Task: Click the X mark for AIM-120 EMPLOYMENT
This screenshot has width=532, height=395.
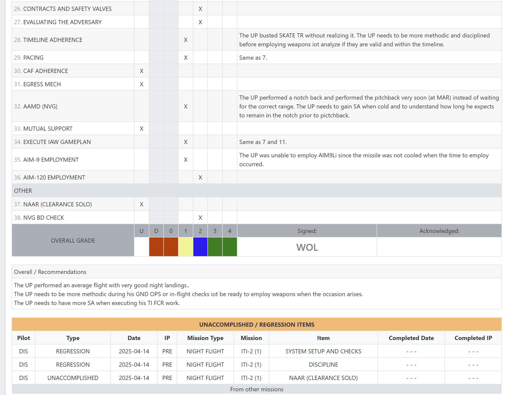Action: (200, 177)
